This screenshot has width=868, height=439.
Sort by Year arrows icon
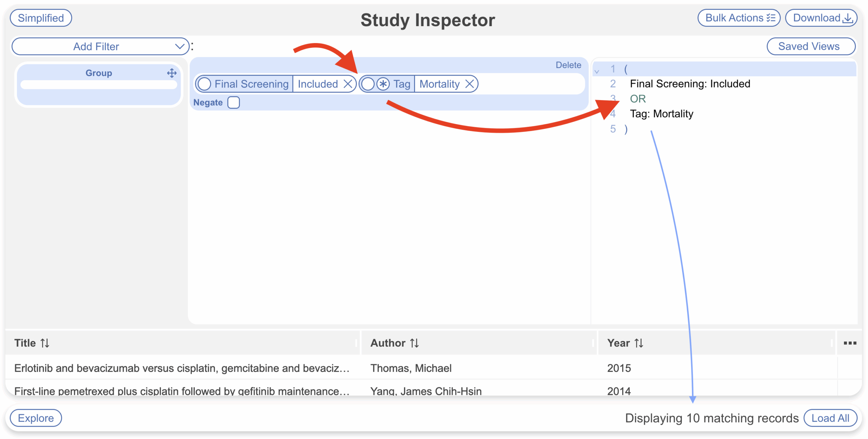[x=639, y=343]
